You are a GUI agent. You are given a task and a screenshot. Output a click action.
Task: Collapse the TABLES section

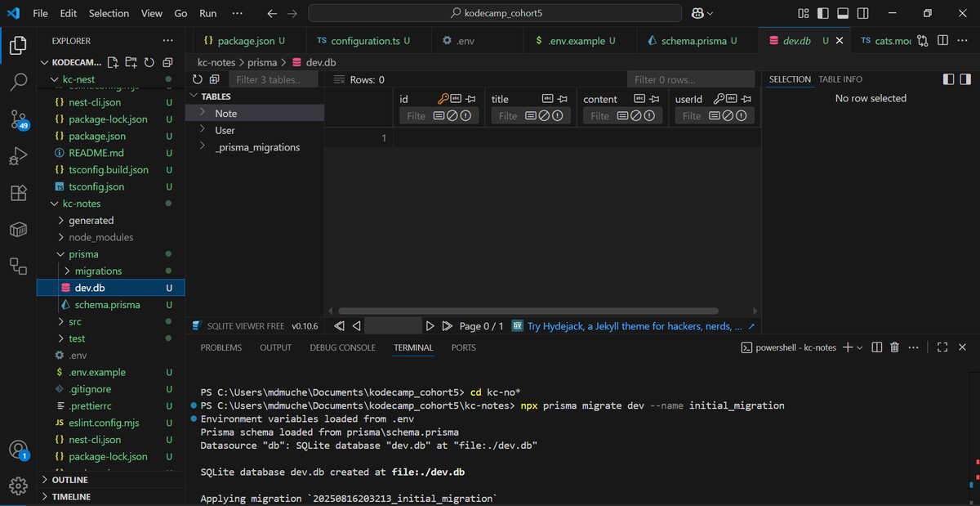pos(194,96)
